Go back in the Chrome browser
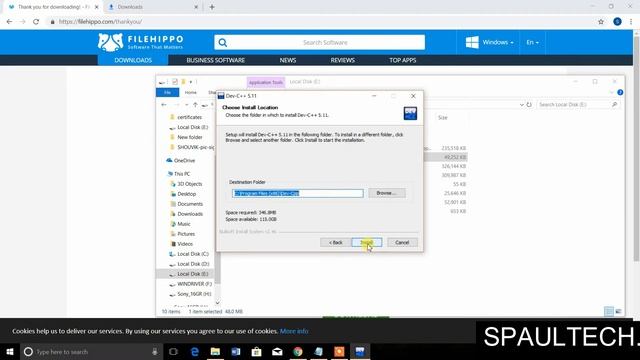Screen dimensions: 640x360 pos(9,22)
